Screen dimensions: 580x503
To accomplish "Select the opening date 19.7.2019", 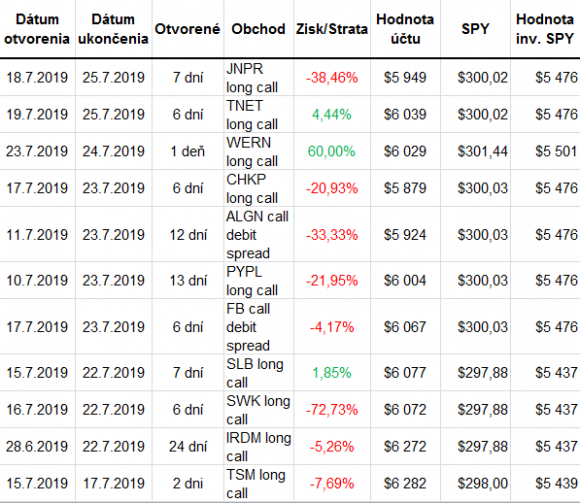I will click(37, 115).
